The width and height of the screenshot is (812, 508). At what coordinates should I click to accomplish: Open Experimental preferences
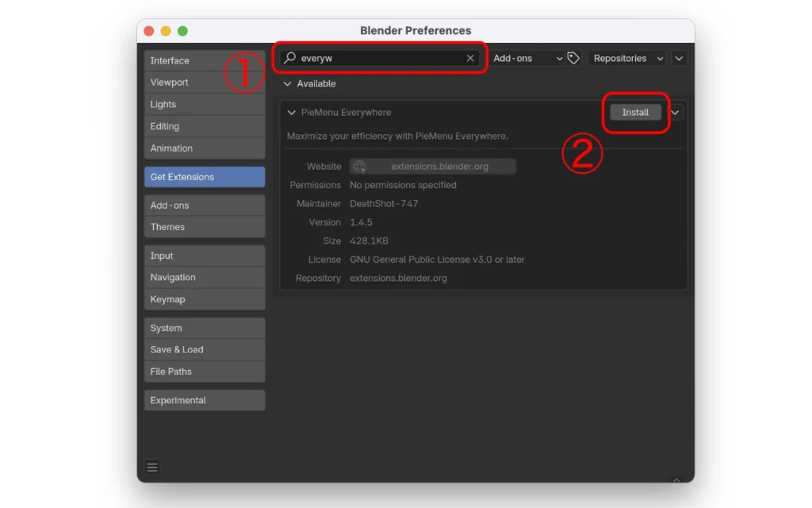(205, 400)
